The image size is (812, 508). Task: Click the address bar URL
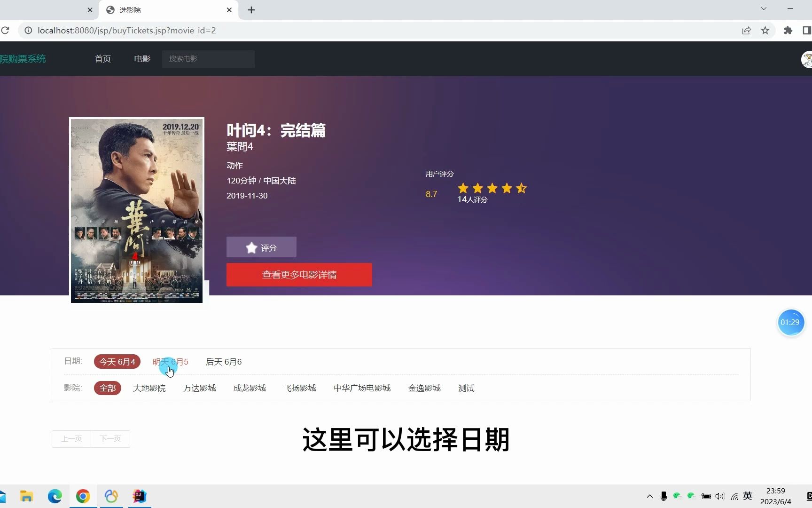[x=127, y=31]
